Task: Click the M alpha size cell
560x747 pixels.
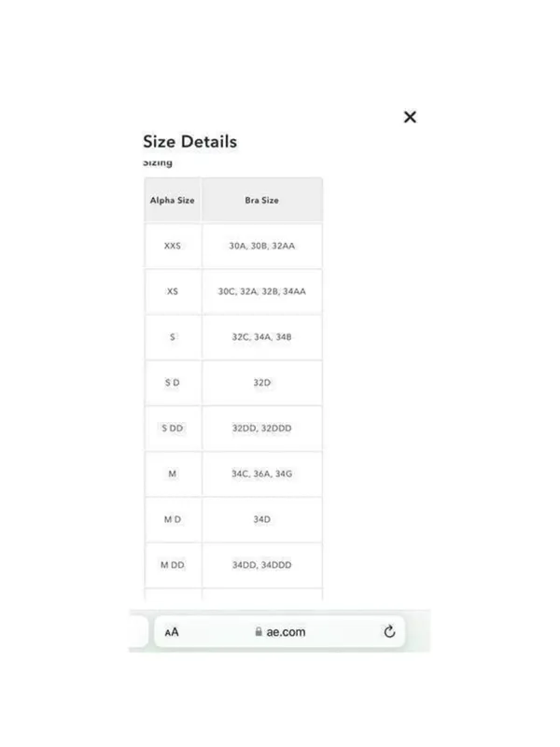Action: 173,473
